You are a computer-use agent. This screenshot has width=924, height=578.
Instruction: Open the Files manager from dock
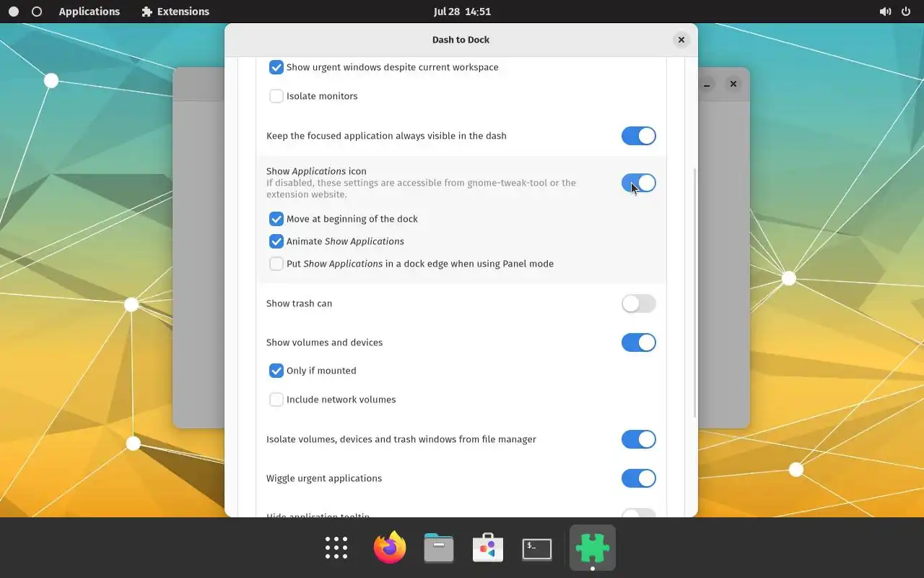point(439,548)
